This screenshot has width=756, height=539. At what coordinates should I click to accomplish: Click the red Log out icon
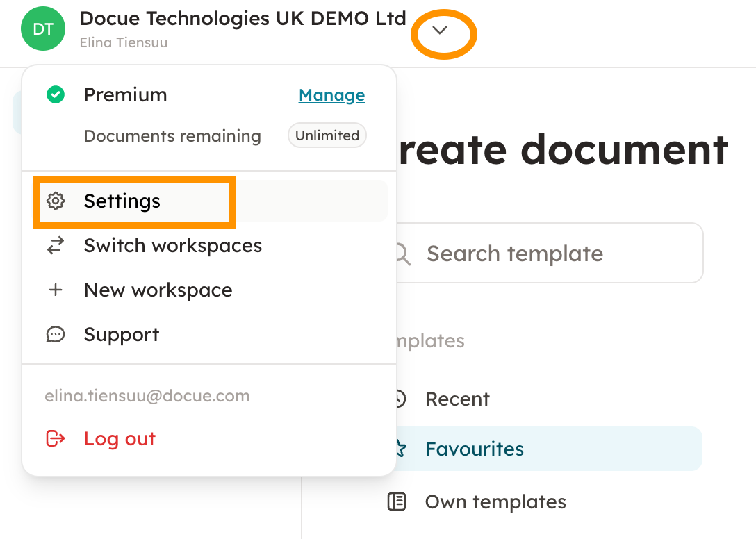(x=56, y=439)
